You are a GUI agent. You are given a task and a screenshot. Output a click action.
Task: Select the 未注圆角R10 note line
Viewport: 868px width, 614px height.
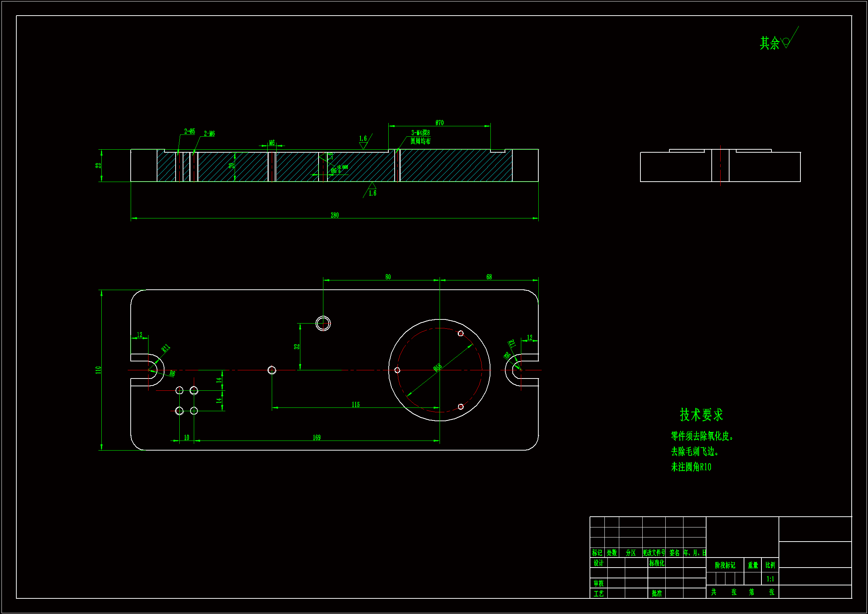pyautogui.click(x=691, y=467)
